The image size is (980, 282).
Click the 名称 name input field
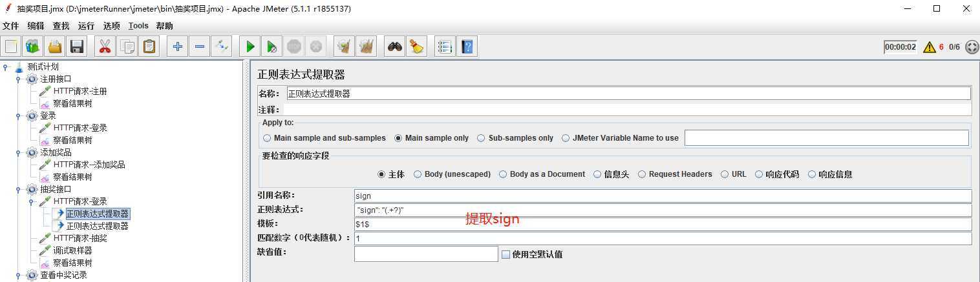point(628,94)
